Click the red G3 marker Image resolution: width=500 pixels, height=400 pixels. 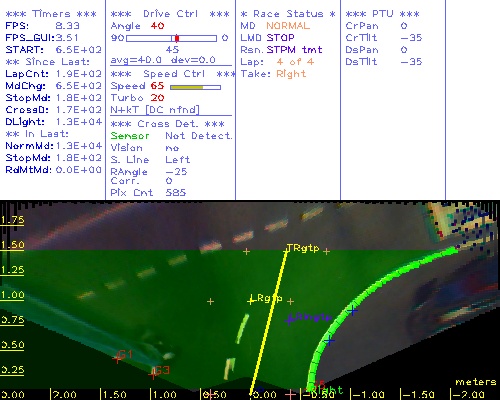[159, 372]
